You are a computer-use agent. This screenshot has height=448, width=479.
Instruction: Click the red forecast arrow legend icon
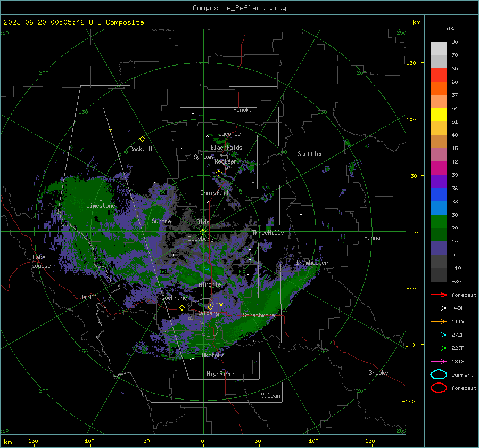[439, 295]
